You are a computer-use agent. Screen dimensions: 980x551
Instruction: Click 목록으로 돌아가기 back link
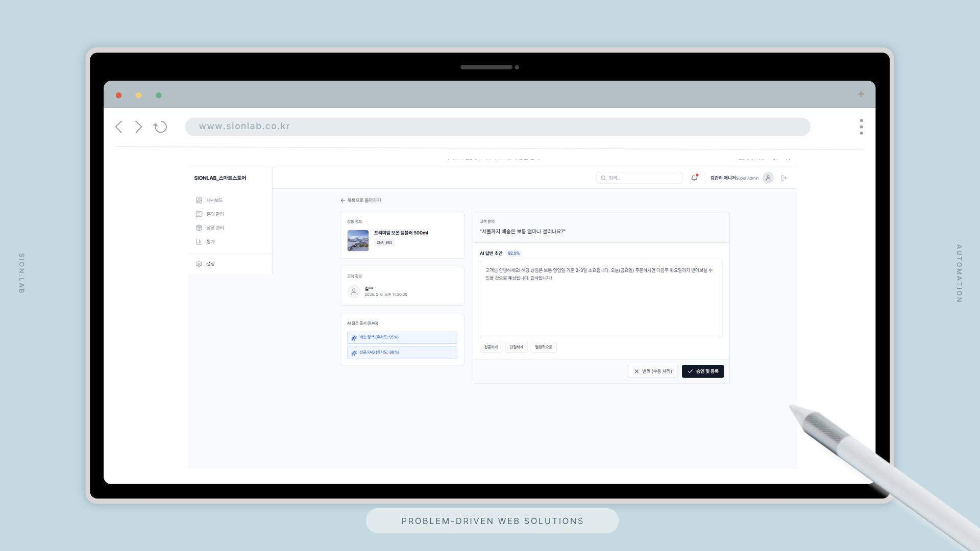click(x=361, y=201)
